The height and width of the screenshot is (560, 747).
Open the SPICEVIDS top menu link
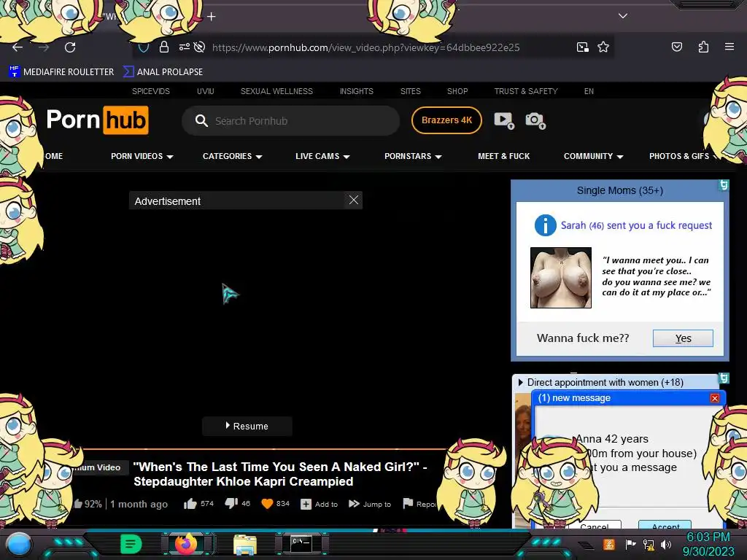pos(151,91)
